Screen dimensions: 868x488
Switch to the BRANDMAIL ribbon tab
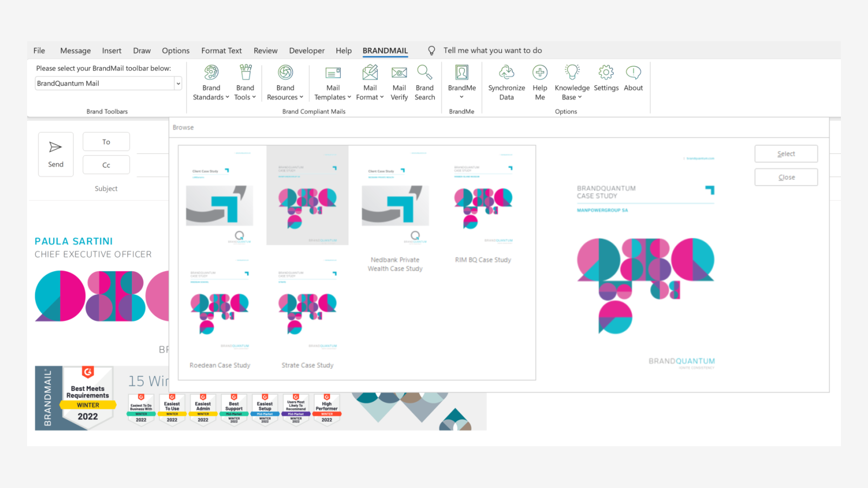[385, 50]
